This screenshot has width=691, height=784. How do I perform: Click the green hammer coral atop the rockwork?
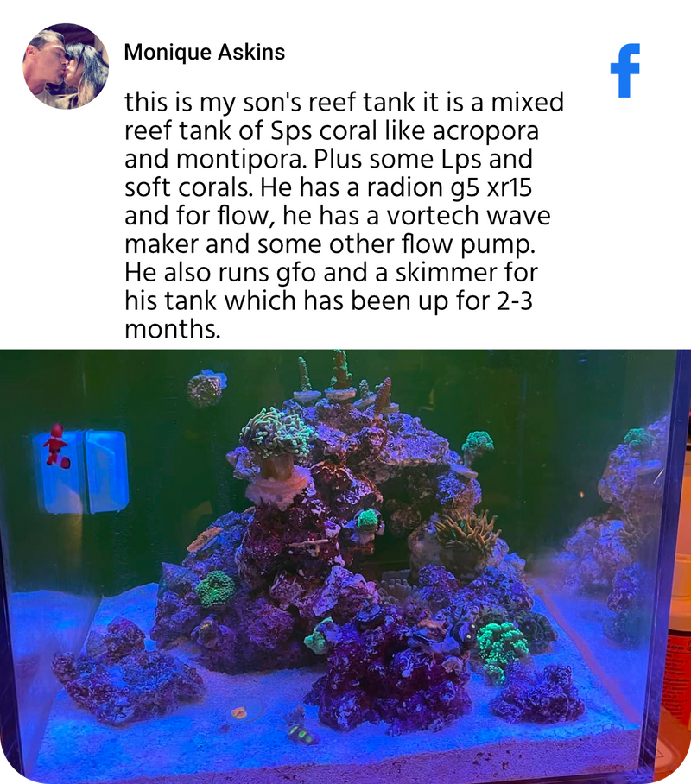[x=276, y=433]
